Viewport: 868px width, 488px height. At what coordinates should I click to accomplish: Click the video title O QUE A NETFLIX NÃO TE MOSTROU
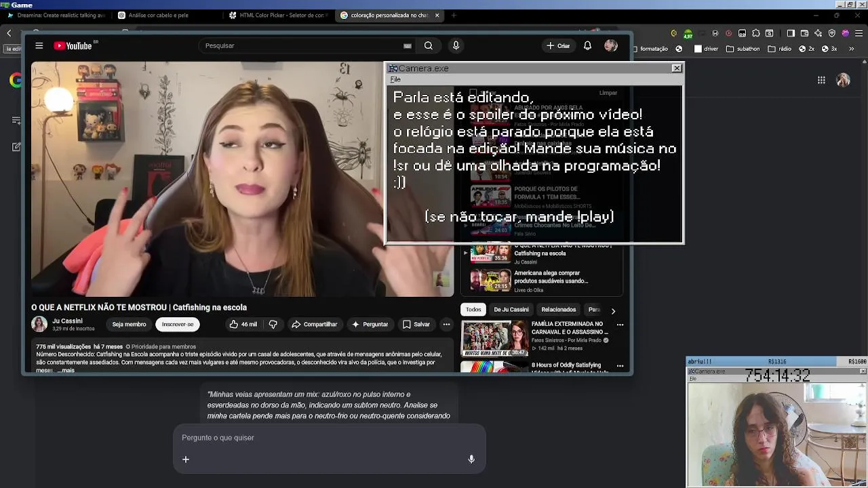[x=139, y=307]
